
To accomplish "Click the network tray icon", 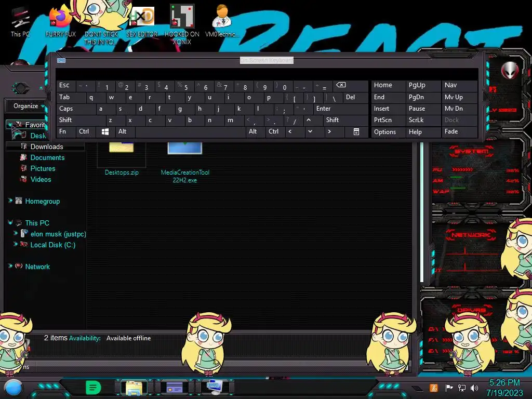I will [x=461, y=388].
